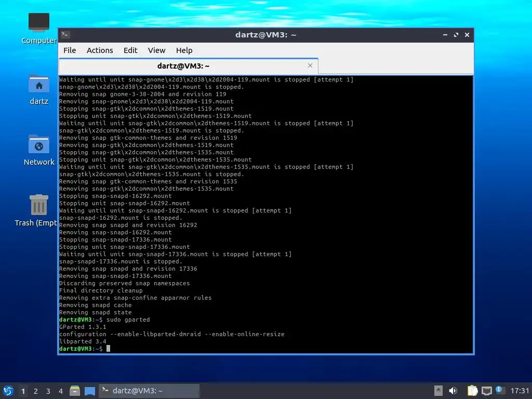
Task: Click 'snap-snapd-16292.mount is stopped.' line
Action: point(121,218)
